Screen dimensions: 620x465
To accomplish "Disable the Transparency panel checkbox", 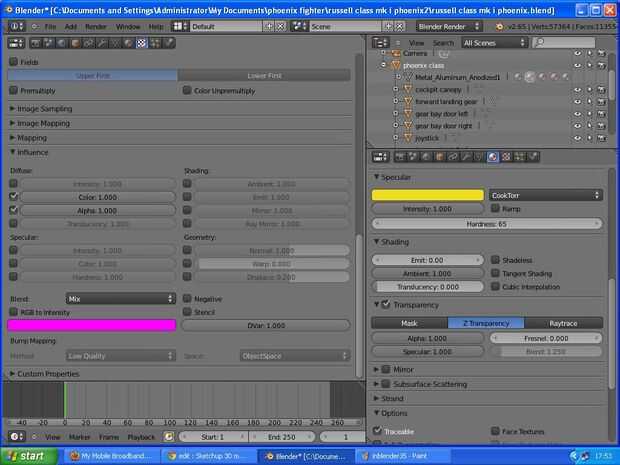I will (x=386, y=304).
